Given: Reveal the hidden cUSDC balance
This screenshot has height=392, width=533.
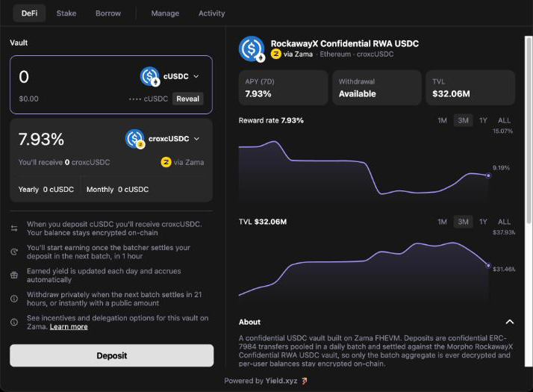Looking at the screenshot, I should [x=187, y=99].
